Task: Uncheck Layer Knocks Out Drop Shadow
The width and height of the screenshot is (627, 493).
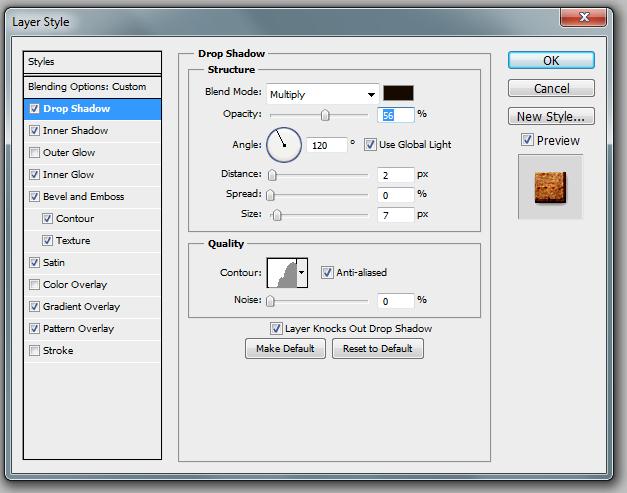Action: [276, 328]
